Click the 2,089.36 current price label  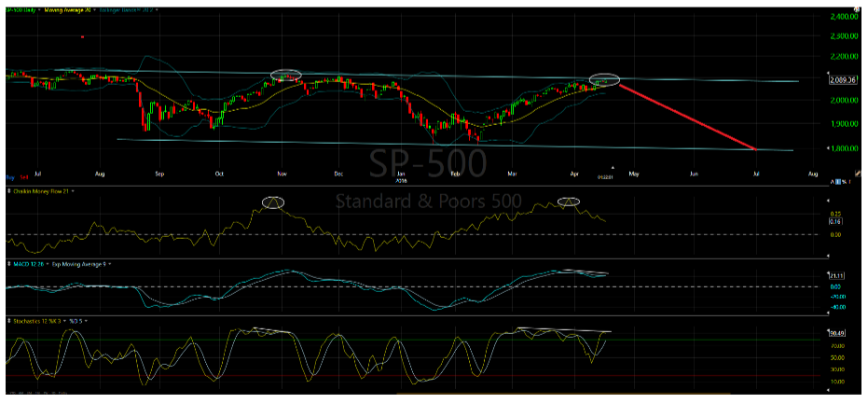pos(843,80)
